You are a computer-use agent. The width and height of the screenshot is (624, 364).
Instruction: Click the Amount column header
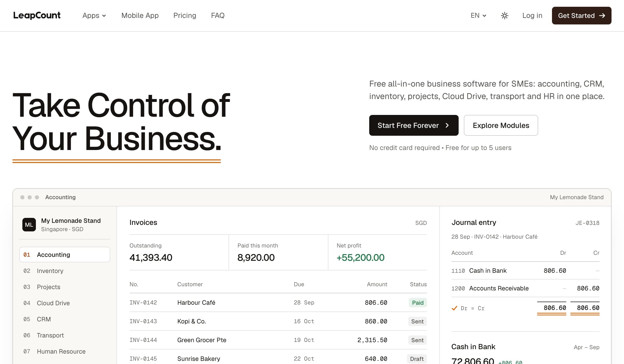coord(377,284)
